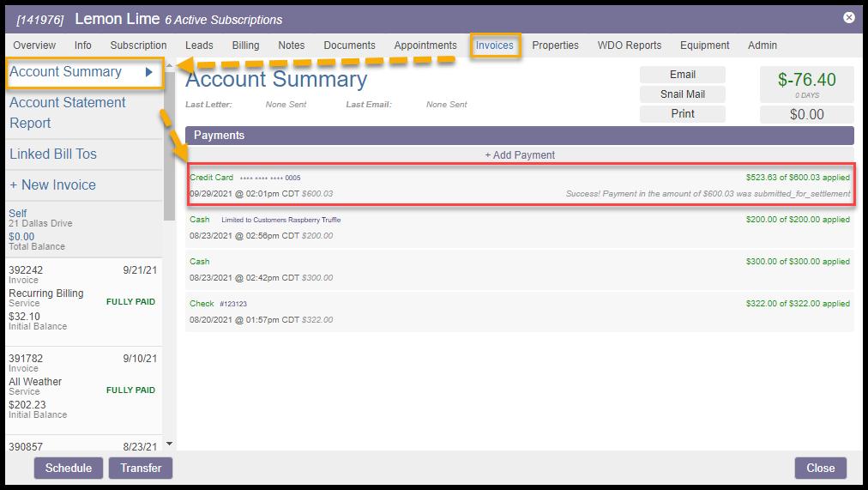This screenshot has height=490, width=868.
Task: Expand the Account Summary arrow
Action: coord(149,73)
